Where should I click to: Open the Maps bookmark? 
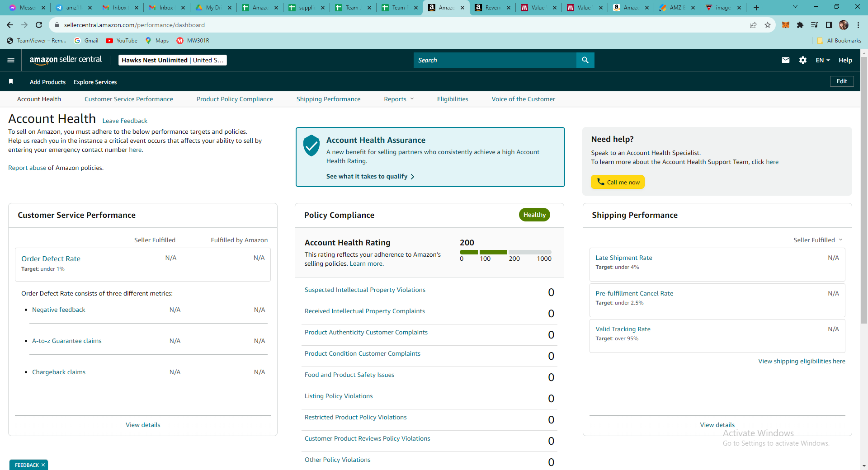tap(157, 41)
